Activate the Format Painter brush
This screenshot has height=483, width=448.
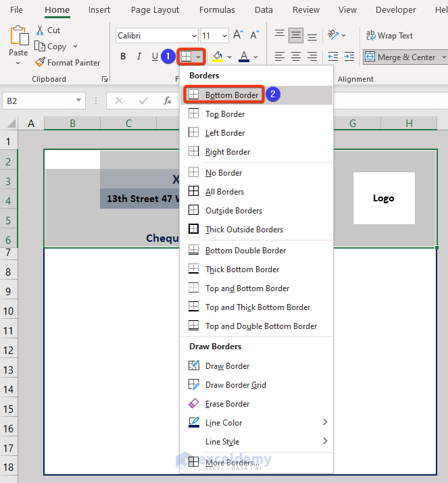pyautogui.click(x=68, y=63)
